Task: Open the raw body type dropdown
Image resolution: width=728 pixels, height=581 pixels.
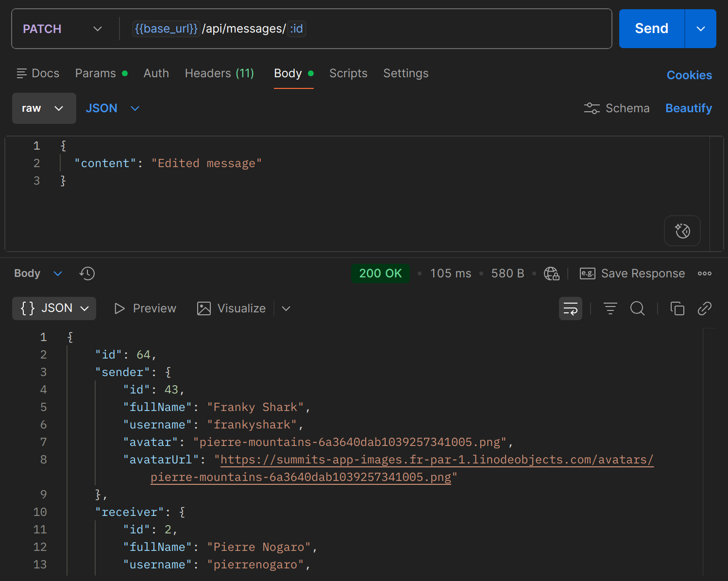Action: click(x=44, y=108)
